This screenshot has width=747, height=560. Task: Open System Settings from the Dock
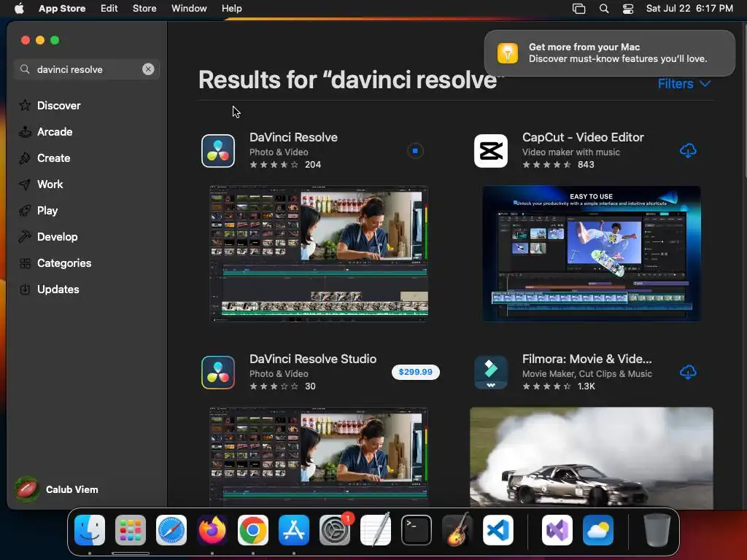point(335,530)
